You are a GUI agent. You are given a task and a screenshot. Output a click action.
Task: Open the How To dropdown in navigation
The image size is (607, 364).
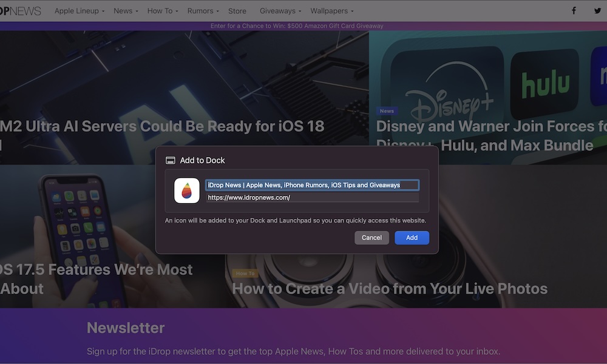163,11
